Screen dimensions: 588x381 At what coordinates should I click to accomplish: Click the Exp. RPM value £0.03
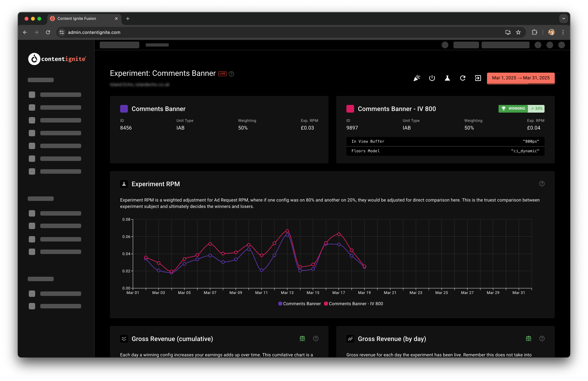(x=307, y=128)
